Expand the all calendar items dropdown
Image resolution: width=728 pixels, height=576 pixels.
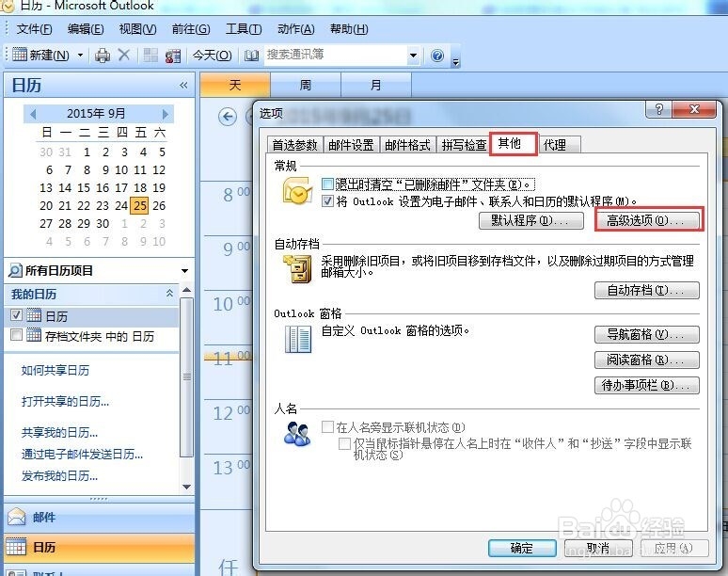pyautogui.click(x=184, y=271)
